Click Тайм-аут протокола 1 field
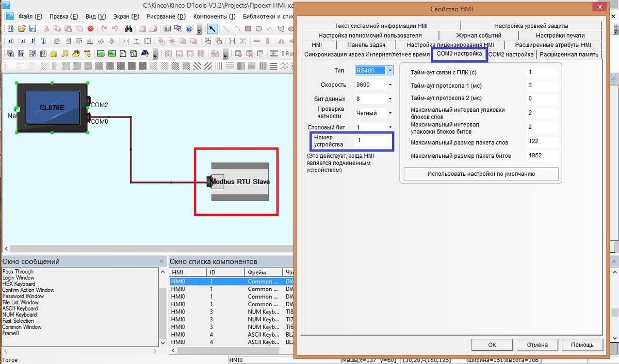619x364 pixels. (542, 85)
